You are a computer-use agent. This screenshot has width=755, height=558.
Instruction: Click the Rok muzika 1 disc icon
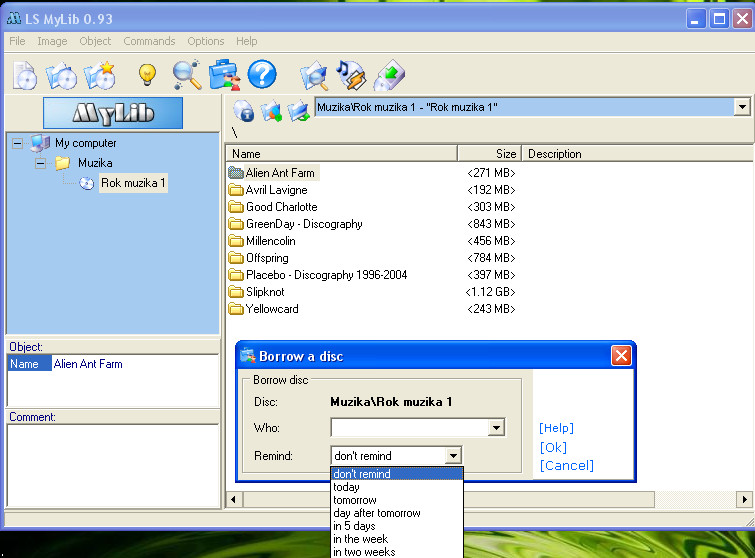coord(87,183)
